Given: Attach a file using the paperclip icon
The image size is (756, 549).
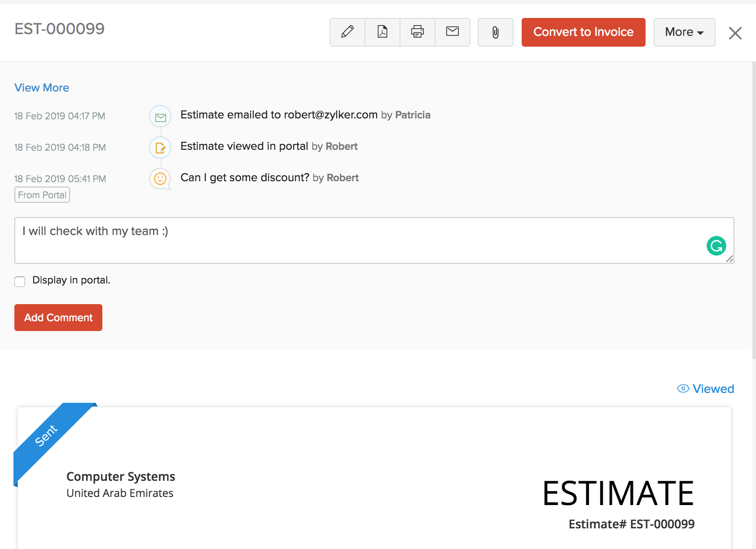Looking at the screenshot, I should coord(495,32).
